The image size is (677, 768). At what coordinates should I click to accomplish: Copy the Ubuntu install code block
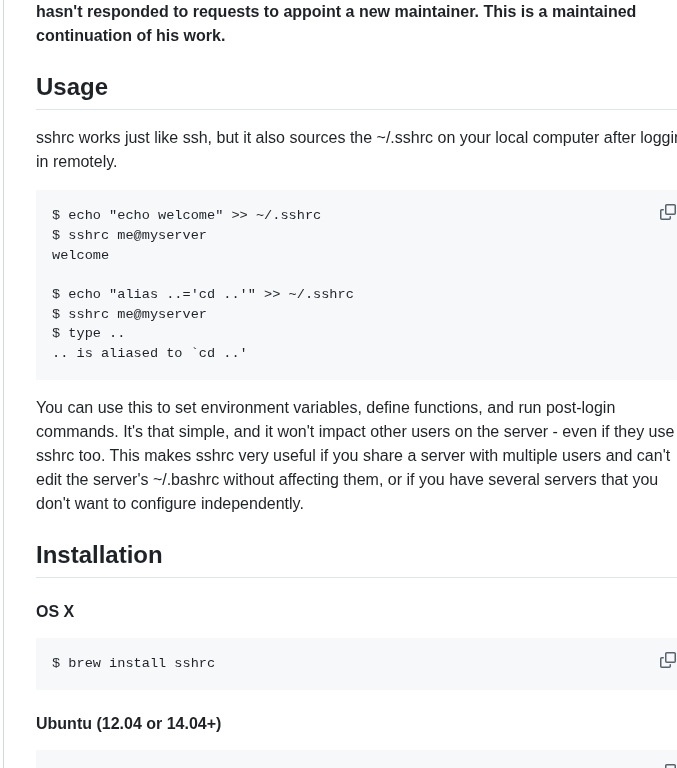click(x=670, y=765)
